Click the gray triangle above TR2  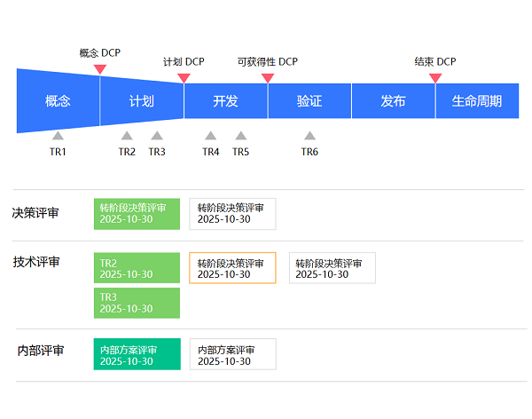127,136
